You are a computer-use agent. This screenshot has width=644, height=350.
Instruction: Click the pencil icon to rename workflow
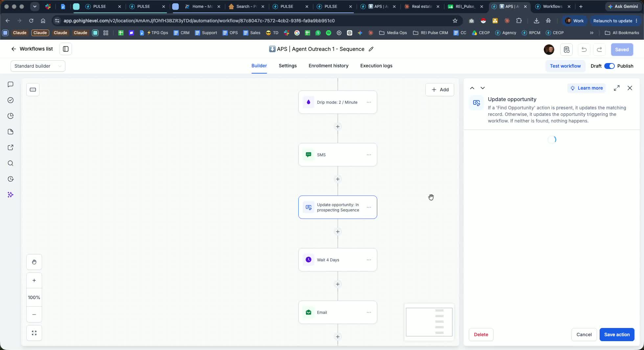[x=371, y=49]
